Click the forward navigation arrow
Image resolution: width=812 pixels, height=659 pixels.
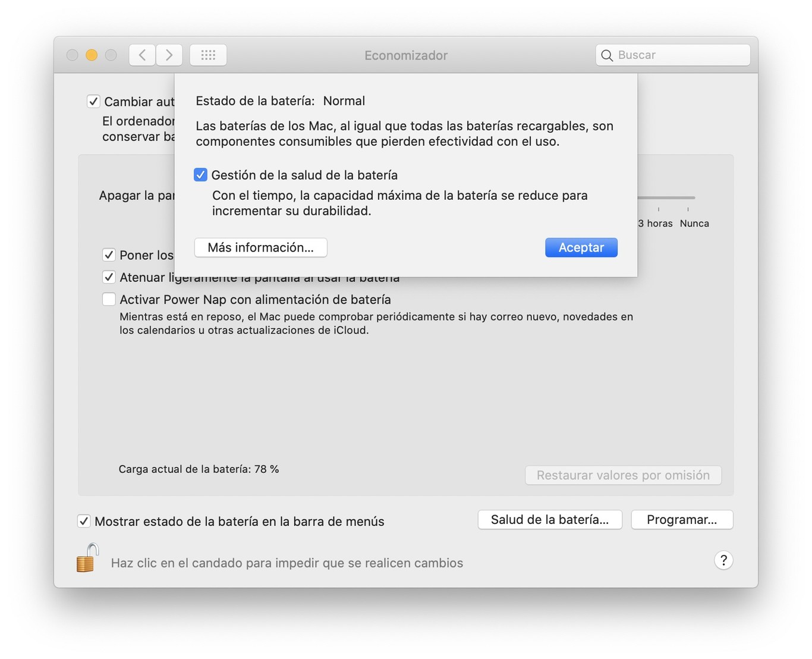coord(169,55)
